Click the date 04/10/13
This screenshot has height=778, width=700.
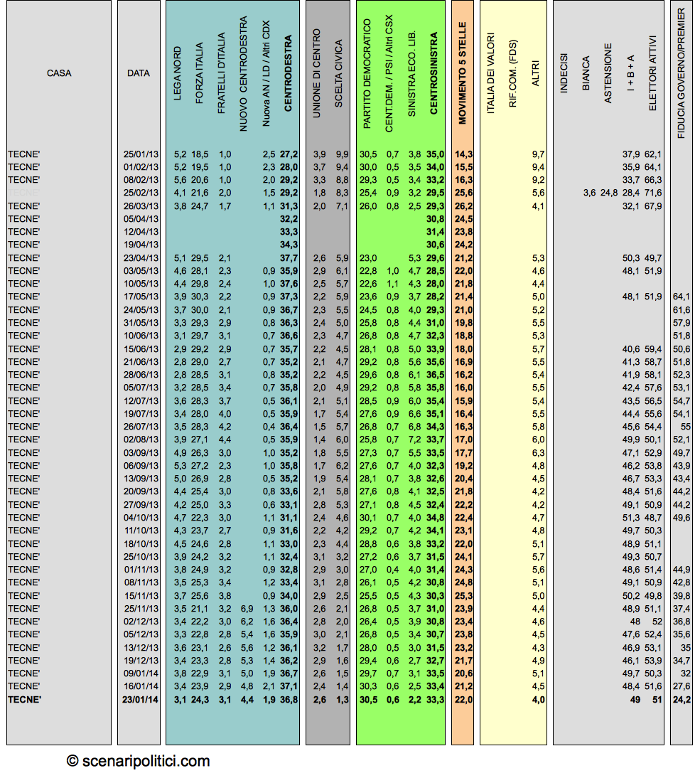pos(141,518)
